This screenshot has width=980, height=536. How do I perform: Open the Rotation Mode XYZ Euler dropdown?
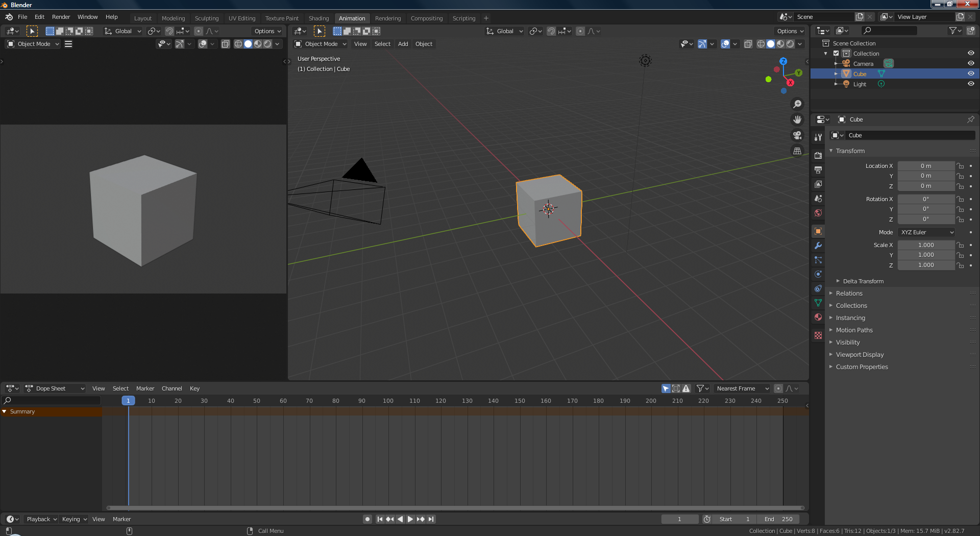(x=926, y=232)
